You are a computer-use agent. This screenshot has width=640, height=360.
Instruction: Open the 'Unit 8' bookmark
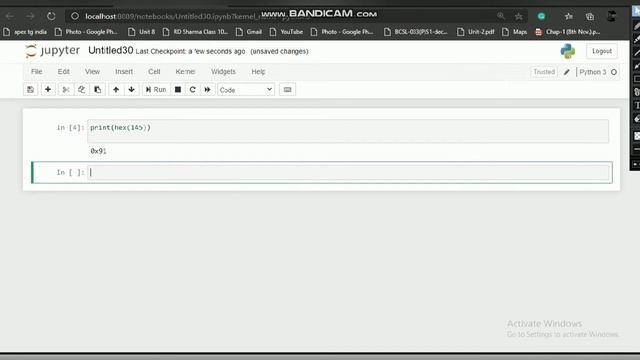coord(142,32)
